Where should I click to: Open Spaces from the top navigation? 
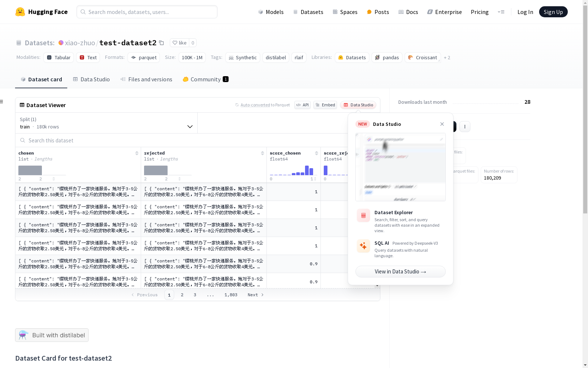[x=345, y=12]
